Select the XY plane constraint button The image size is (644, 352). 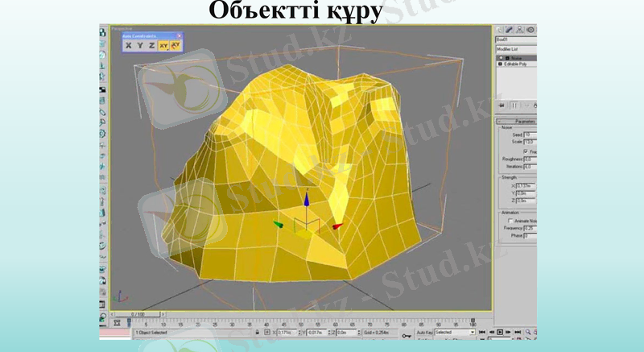163,45
